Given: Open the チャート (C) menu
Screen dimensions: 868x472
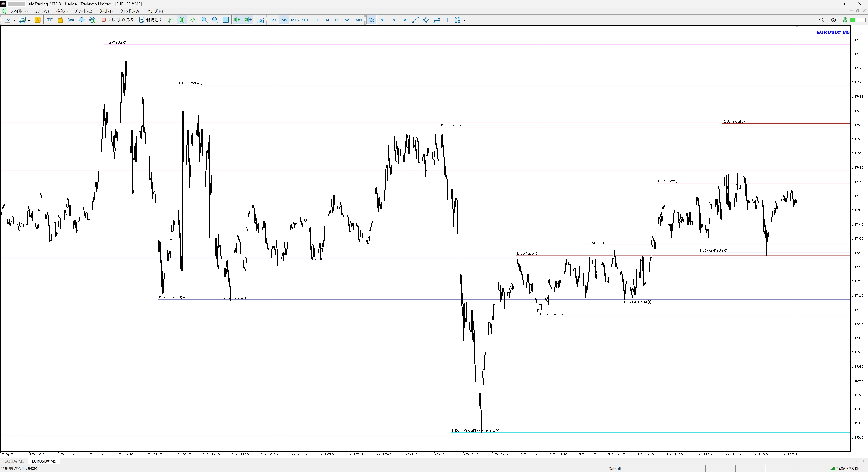Looking at the screenshot, I should click(83, 11).
